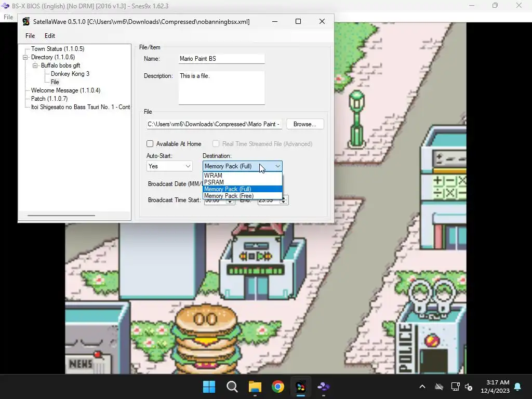The image size is (532, 399).
Task: Open File Explorer from the taskbar
Action: tap(255, 387)
